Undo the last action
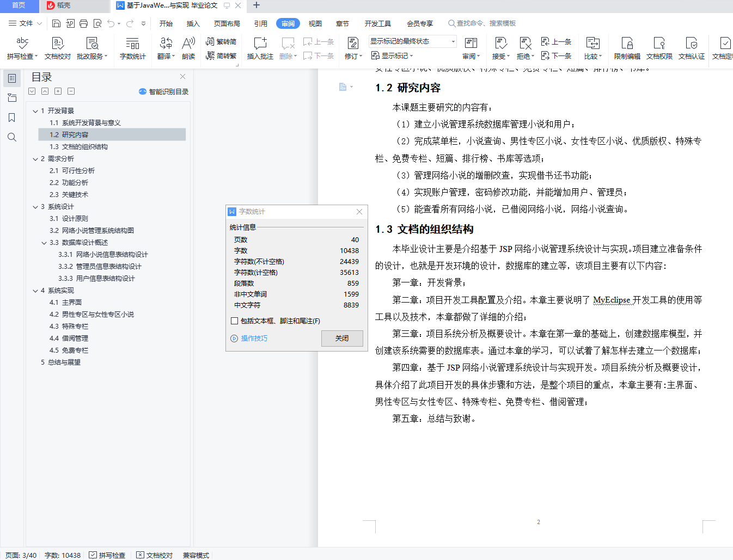Screen dimensions: 733x560 click(111, 23)
